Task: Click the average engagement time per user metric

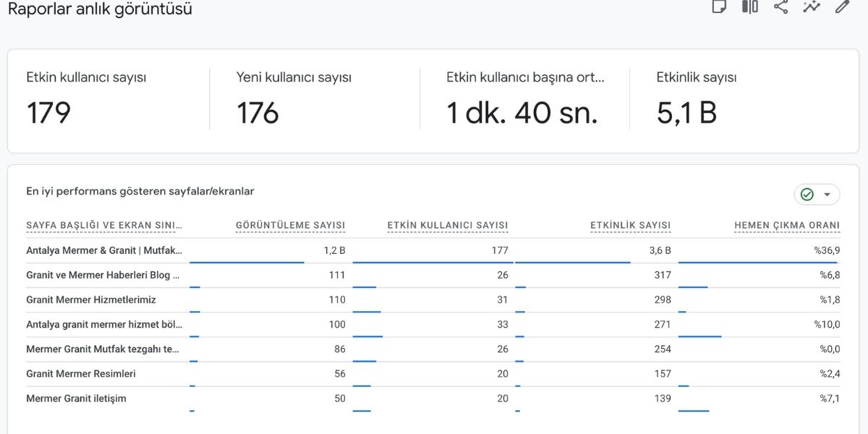Action: pos(524,100)
